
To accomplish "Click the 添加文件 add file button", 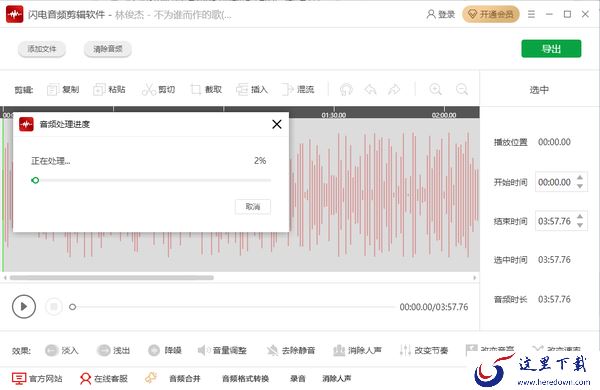I will coord(42,49).
